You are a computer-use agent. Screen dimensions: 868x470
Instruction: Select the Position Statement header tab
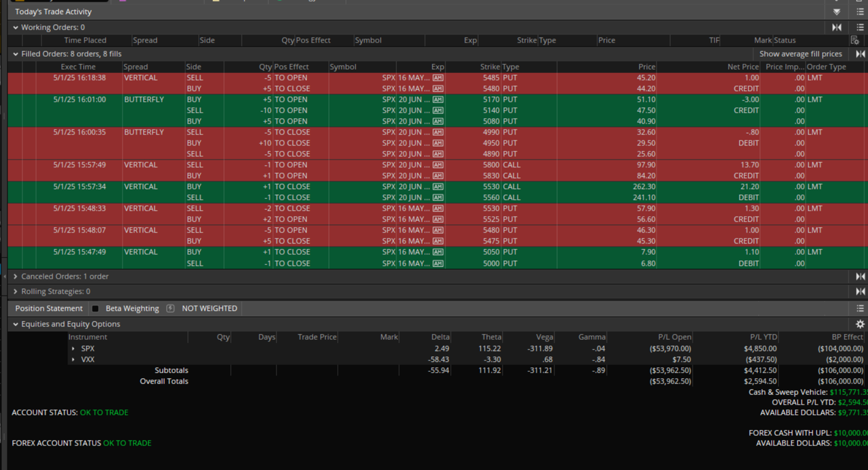[x=49, y=309]
